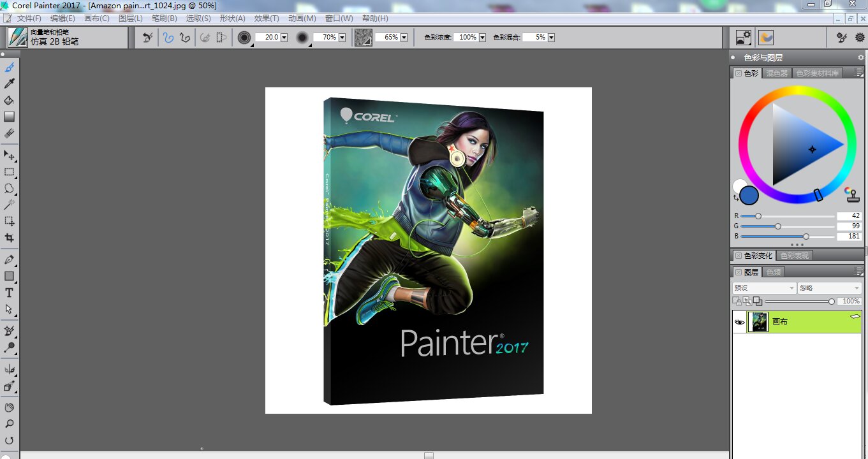The width and height of the screenshot is (868, 459).
Task: Open the layers panel flyout menu
Action: click(859, 272)
